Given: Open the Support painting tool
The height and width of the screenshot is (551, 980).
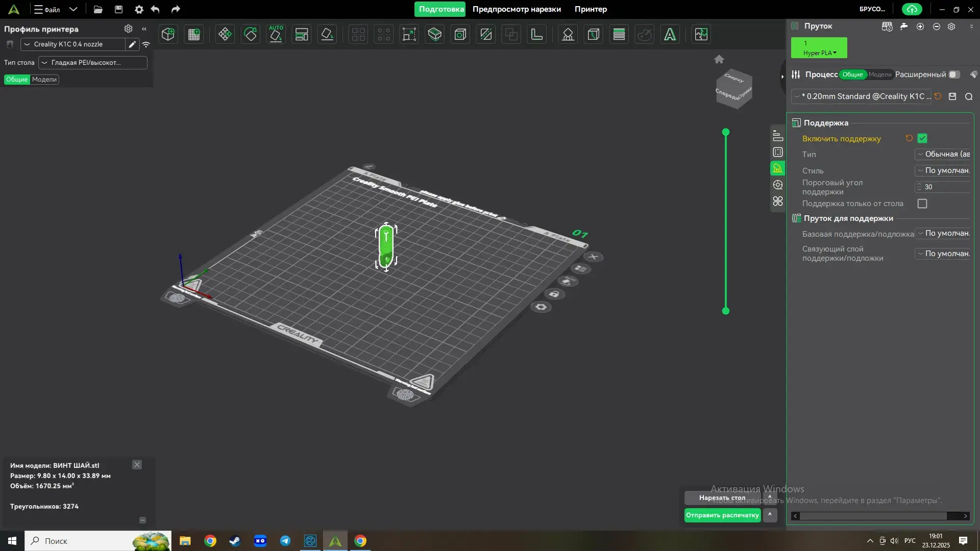Looking at the screenshot, I should [568, 34].
